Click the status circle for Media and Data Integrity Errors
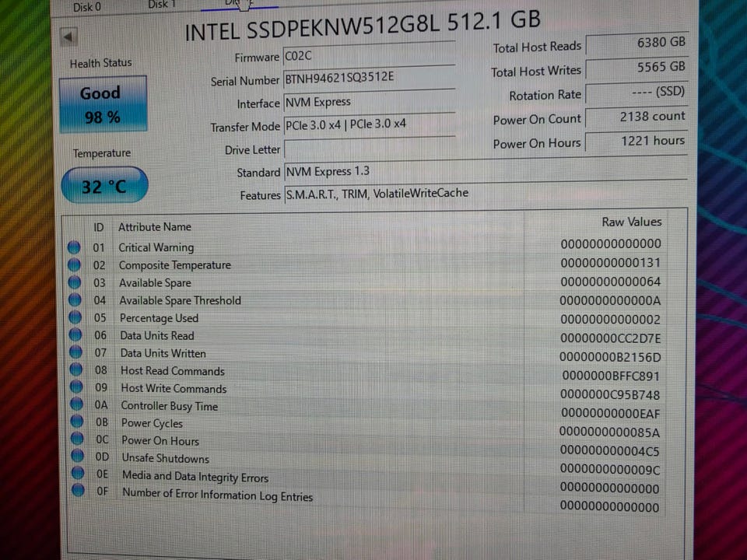The height and width of the screenshot is (560, 747). (78, 473)
